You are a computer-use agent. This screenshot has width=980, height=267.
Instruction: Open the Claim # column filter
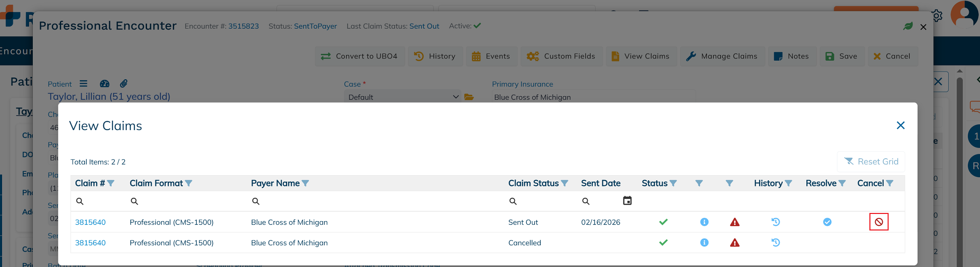pyautogui.click(x=111, y=183)
